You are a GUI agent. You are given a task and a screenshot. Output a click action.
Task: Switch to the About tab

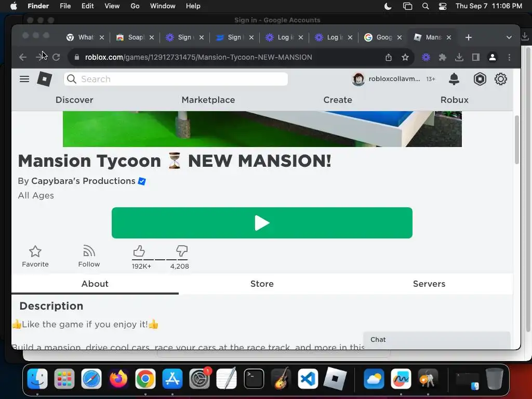pos(95,284)
